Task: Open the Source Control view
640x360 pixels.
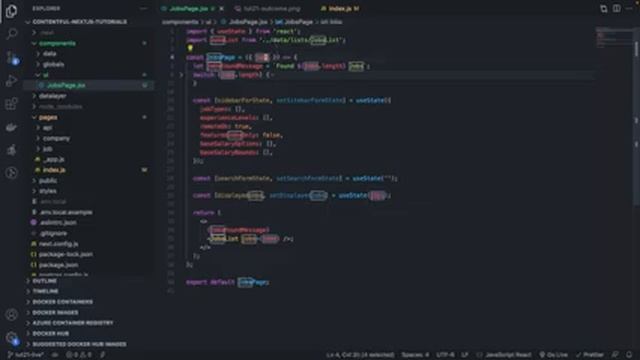Action: point(11,58)
